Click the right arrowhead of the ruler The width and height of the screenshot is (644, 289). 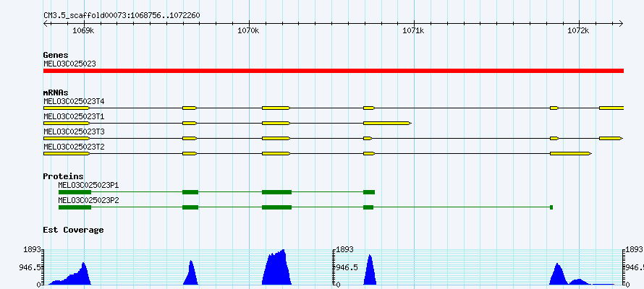click(621, 23)
